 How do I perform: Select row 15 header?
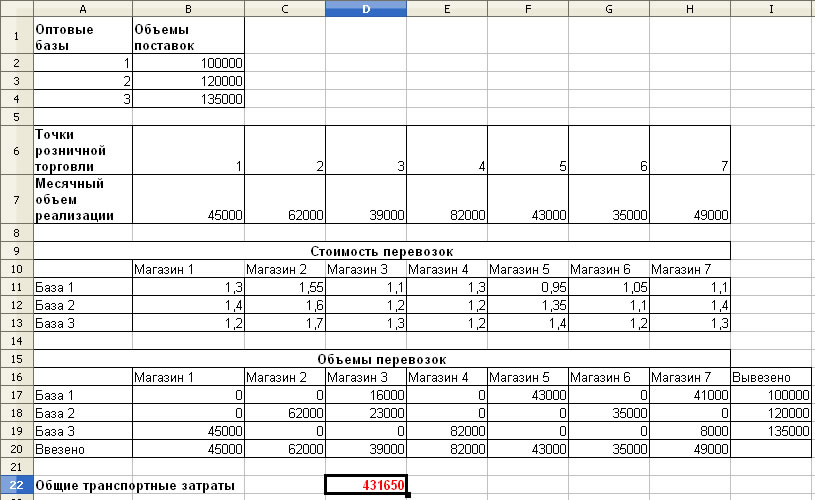click(x=17, y=359)
